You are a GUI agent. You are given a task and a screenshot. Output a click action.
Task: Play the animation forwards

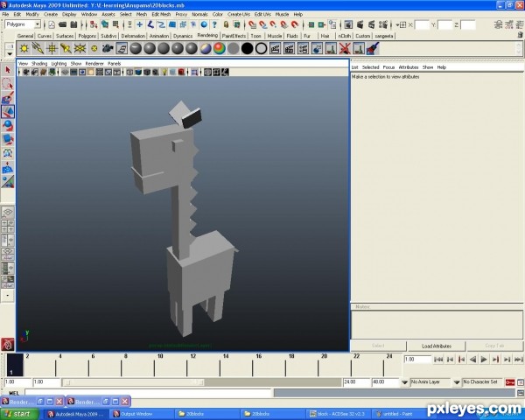[484, 360]
